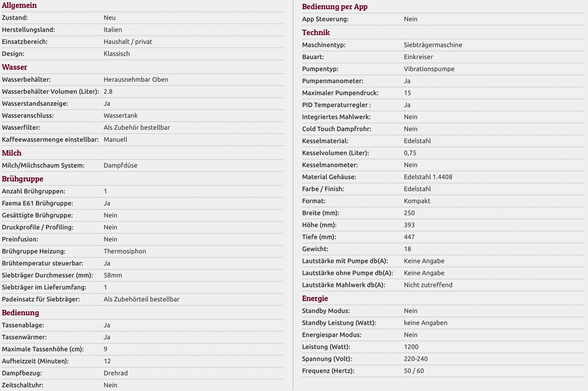Image resolution: width=588 pixels, height=391 pixels.
Task: Click the Aufheizzeit (Minuten) label
Action: click(x=35, y=361)
